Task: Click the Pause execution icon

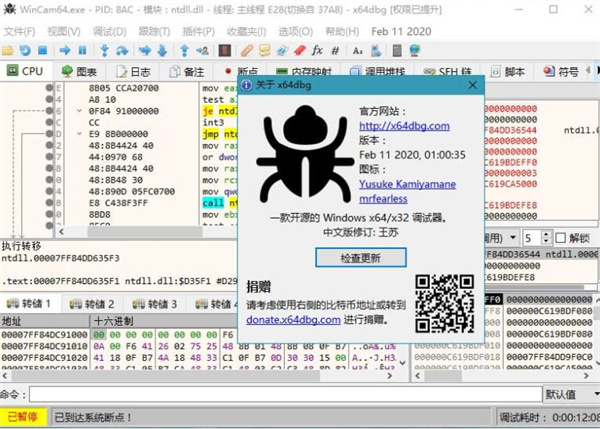Action: 82,51
